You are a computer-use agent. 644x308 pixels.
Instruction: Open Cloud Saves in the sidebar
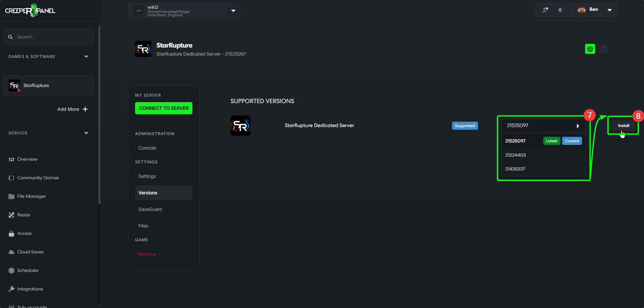click(x=30, y=252)
